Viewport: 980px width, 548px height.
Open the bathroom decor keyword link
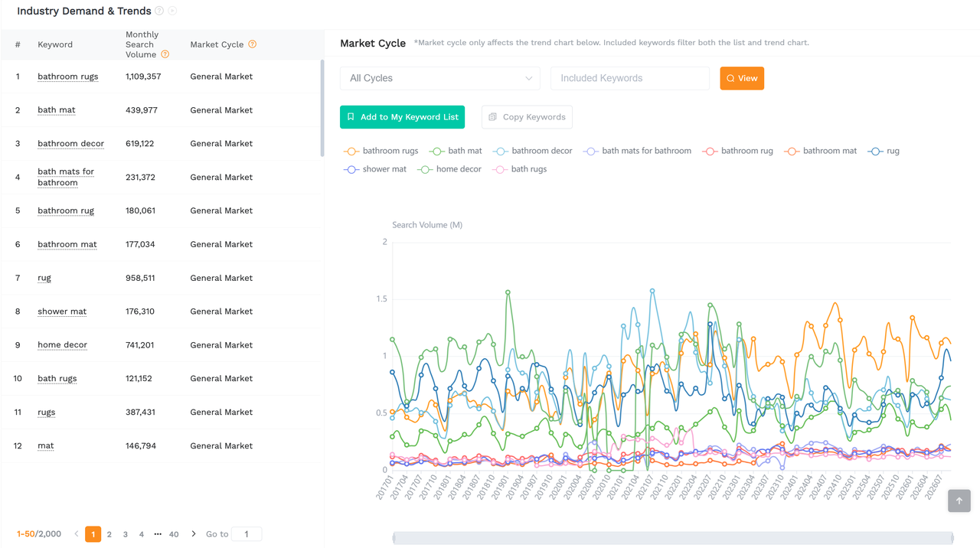coord(70,144)
